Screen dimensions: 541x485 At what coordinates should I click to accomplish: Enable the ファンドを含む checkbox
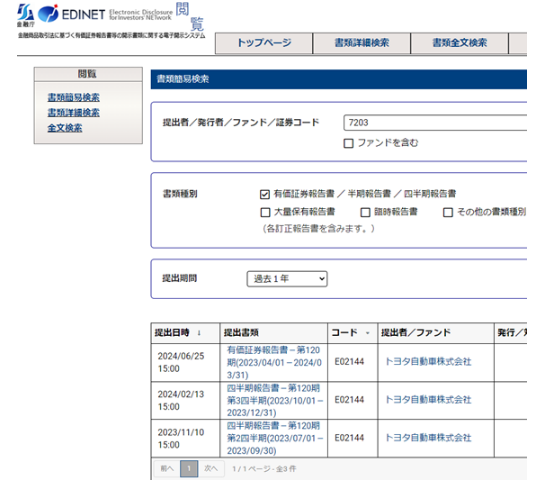point(348,143)
